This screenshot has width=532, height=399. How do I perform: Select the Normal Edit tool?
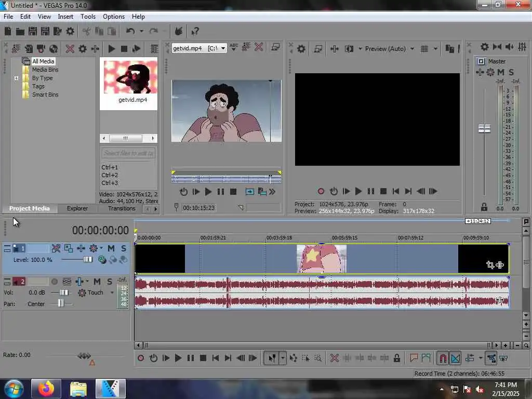click(272, 358)
